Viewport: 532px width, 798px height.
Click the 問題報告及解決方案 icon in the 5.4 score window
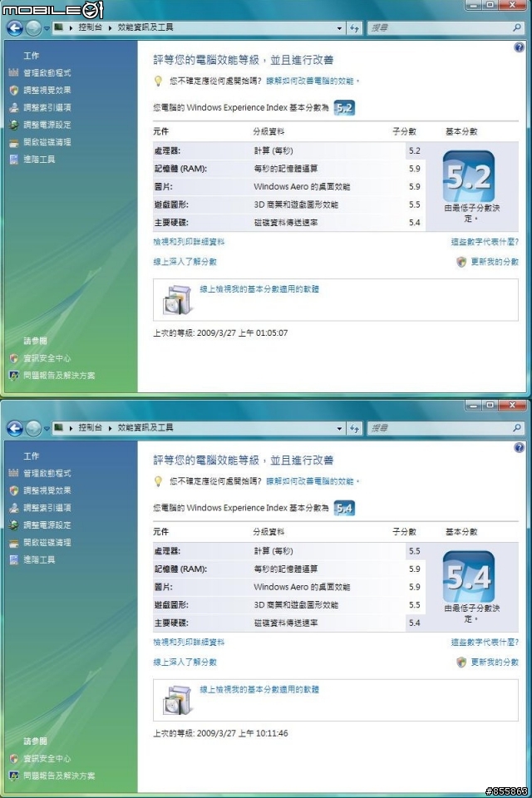pos(14,776)
